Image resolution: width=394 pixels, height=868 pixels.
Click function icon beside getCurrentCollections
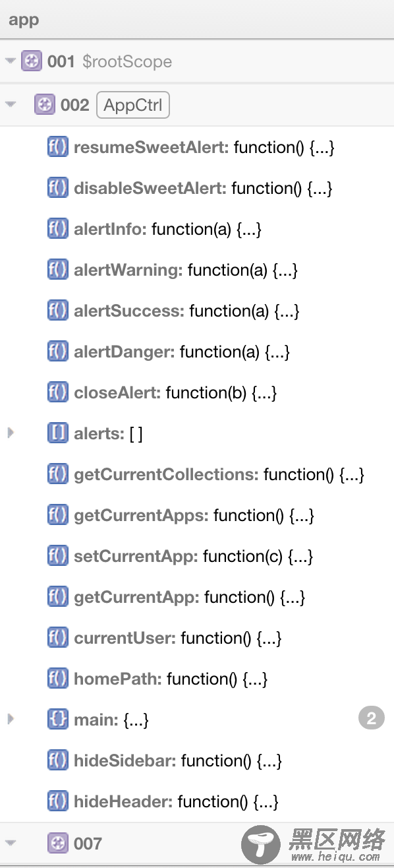point(58,474)
